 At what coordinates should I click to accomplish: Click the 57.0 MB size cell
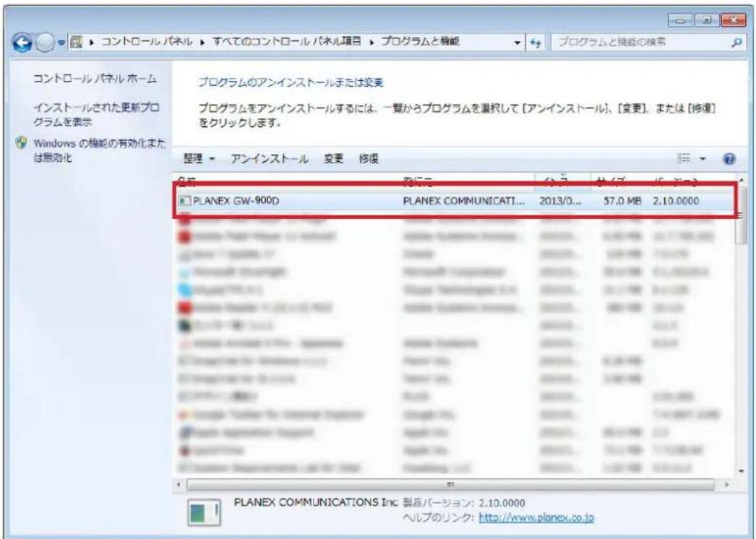[622, 201]
